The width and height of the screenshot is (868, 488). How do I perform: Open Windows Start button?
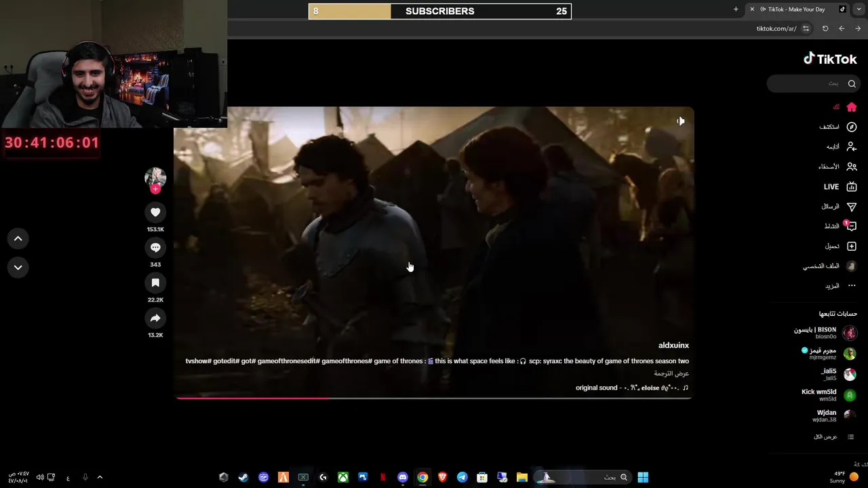point(643,477)
